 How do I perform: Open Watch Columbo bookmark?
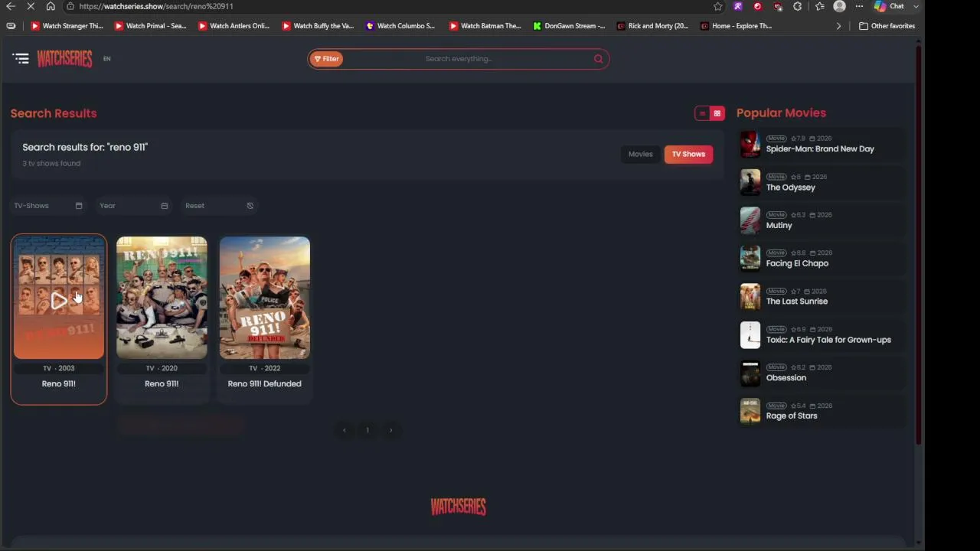pyautogui.click(x=400, y=26)
